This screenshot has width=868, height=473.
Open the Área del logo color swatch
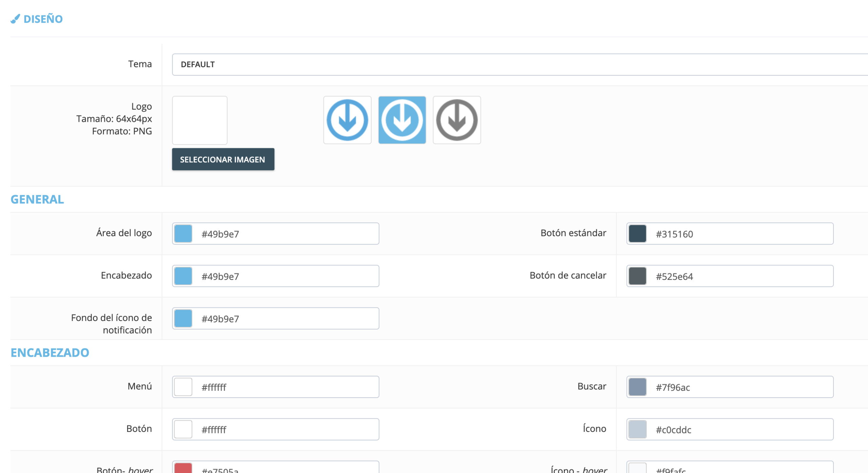(x=183, y=234)
